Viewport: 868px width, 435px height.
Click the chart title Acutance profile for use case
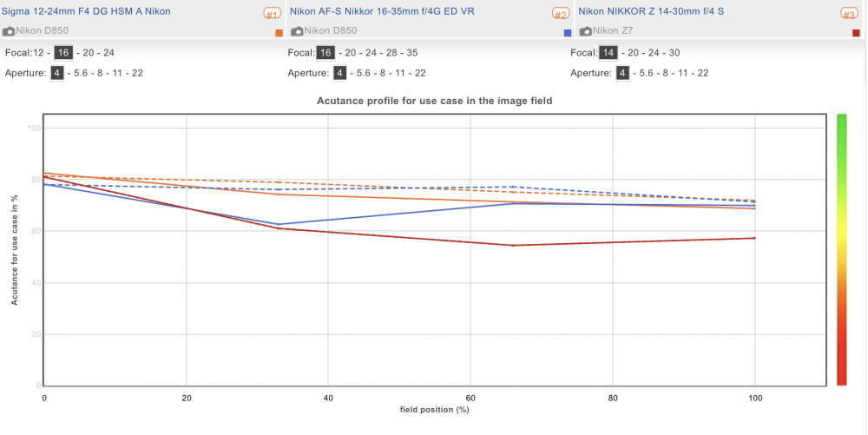click(435, 101)
